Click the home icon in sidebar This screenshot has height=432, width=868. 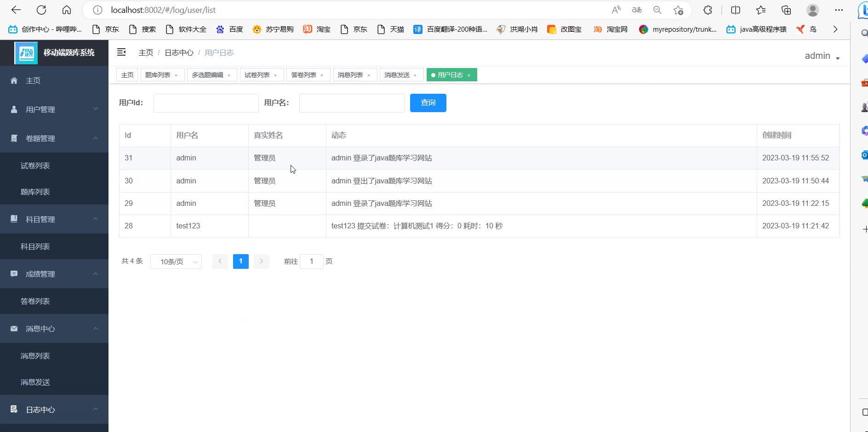pyautogui.click(x=14, y=81)
